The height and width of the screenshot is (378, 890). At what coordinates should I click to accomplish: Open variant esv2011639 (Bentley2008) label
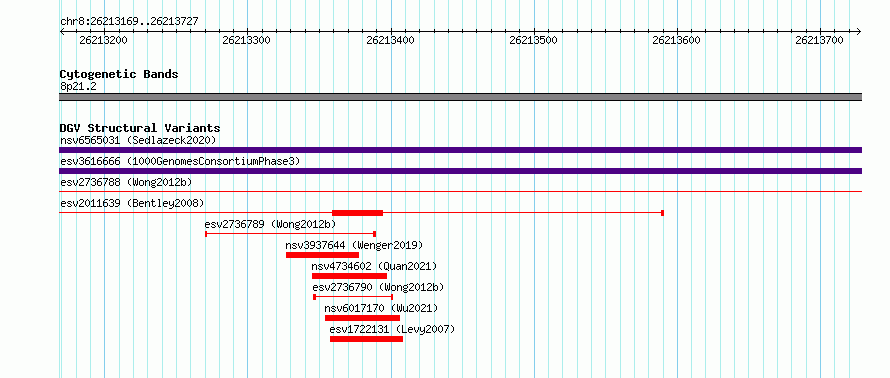point(132,203)
